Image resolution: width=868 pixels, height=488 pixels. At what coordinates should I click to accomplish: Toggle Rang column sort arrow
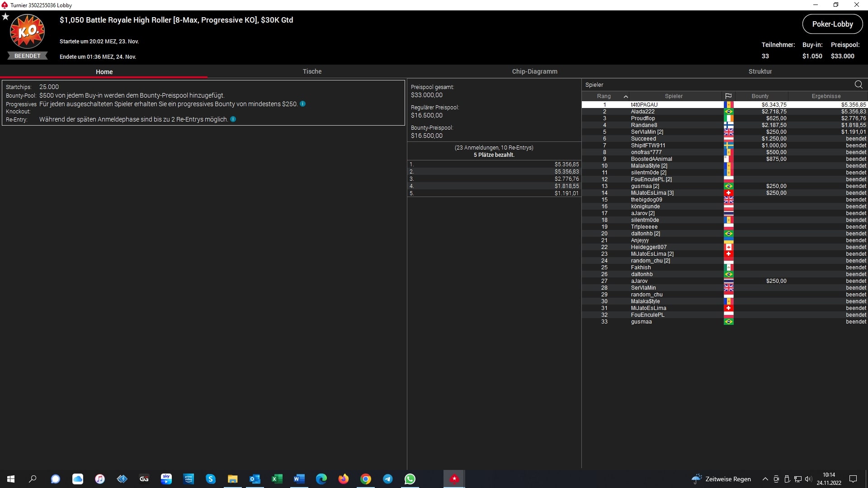626,96
